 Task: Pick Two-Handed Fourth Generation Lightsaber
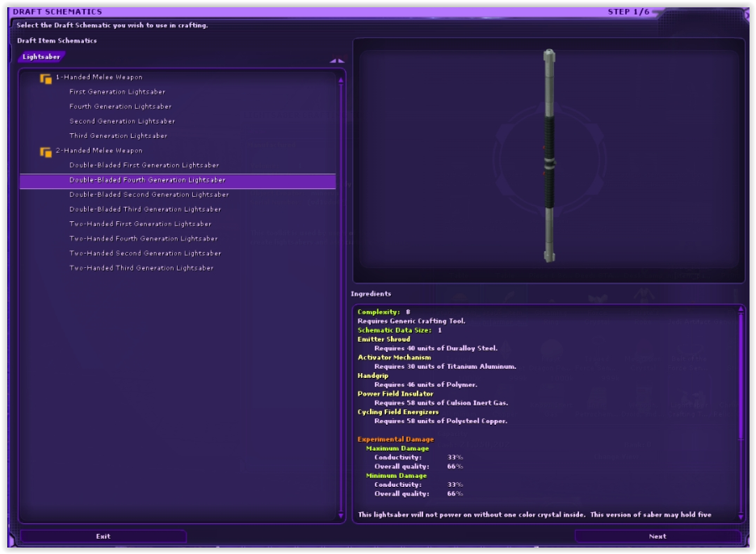click(x=143, y=238)
